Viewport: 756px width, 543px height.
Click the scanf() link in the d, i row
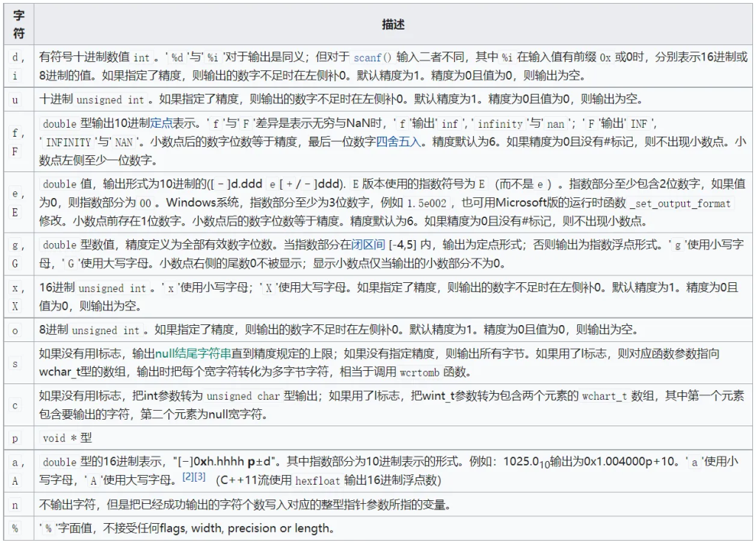373,57
